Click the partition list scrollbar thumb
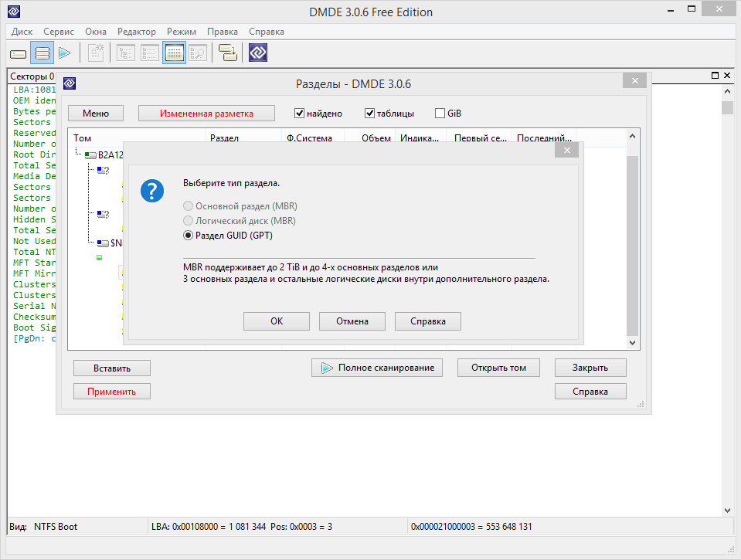The height and width of the screenshot is (560, 741). pos(632,246)
